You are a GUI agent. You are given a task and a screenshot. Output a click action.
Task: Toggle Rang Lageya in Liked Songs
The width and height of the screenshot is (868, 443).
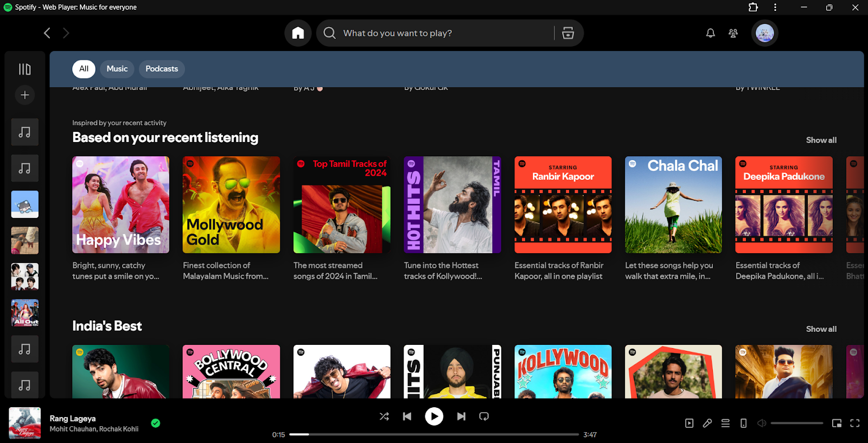tap(156, 423)
